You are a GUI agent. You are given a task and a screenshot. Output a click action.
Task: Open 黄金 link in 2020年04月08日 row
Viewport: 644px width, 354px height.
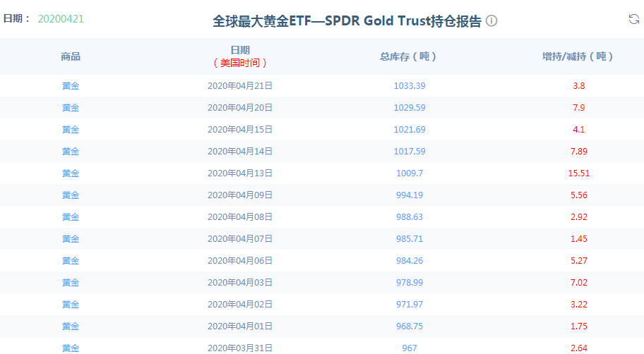pyautogui.click(x=71, y=217)
